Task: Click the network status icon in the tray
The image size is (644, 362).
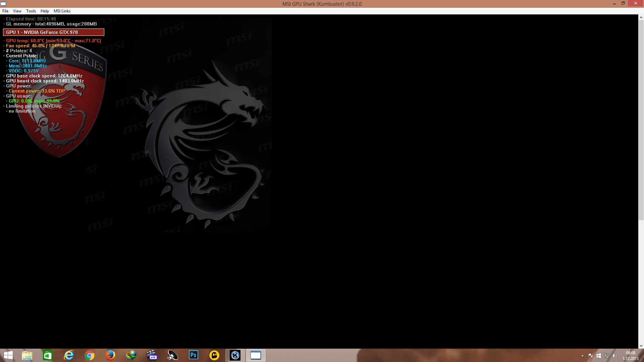Action: click(x=607, y=356)
